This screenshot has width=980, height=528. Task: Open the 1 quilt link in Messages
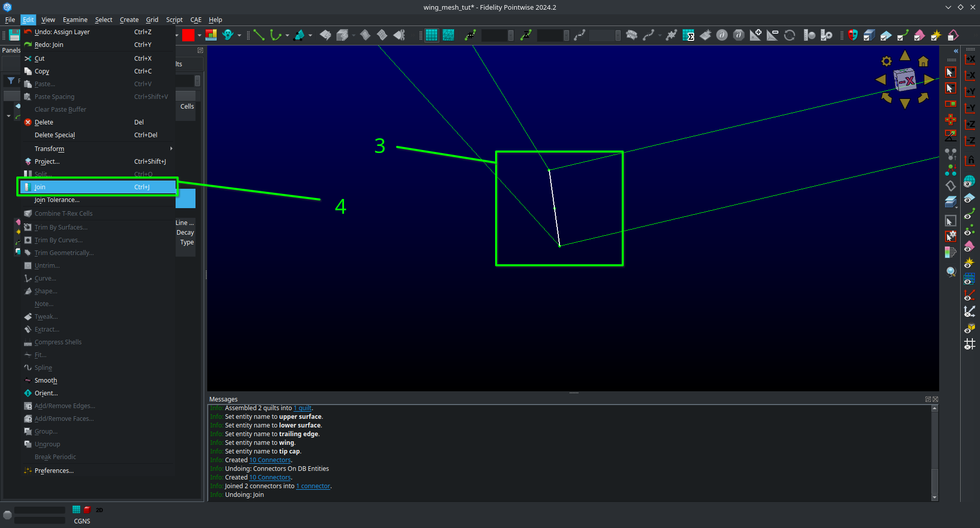coord(302,408)
